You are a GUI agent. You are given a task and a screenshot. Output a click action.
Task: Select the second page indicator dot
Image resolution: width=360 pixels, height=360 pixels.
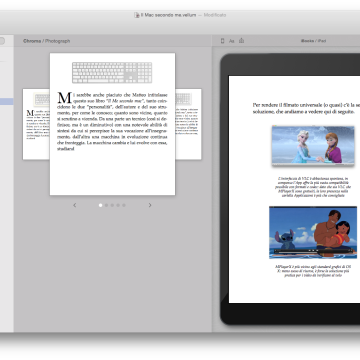(106, 205)
